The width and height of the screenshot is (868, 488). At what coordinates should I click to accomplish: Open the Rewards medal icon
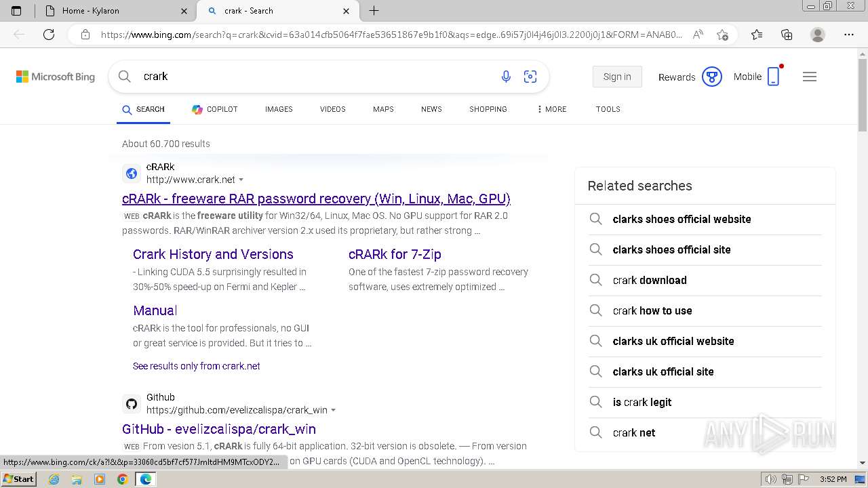(711, 77)
